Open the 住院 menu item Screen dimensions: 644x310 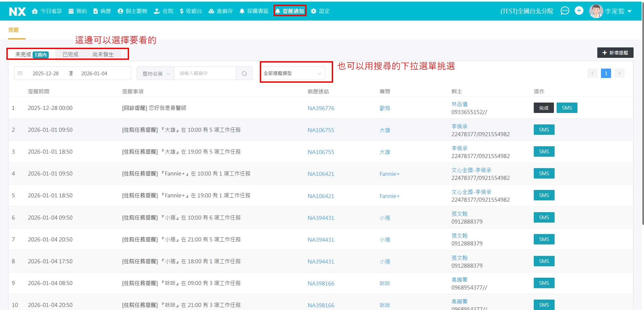click(164, 11)
